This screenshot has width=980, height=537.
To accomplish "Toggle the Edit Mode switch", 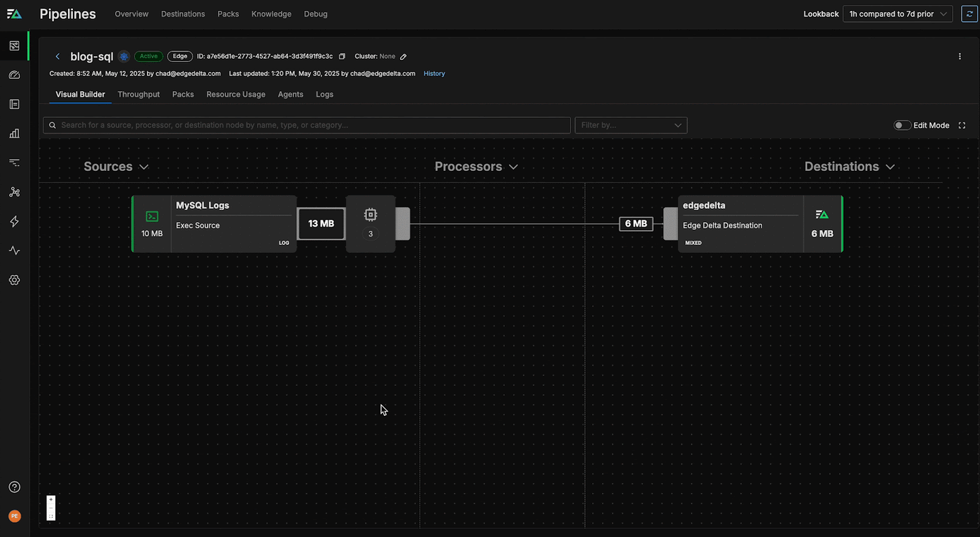I will 902,125.
